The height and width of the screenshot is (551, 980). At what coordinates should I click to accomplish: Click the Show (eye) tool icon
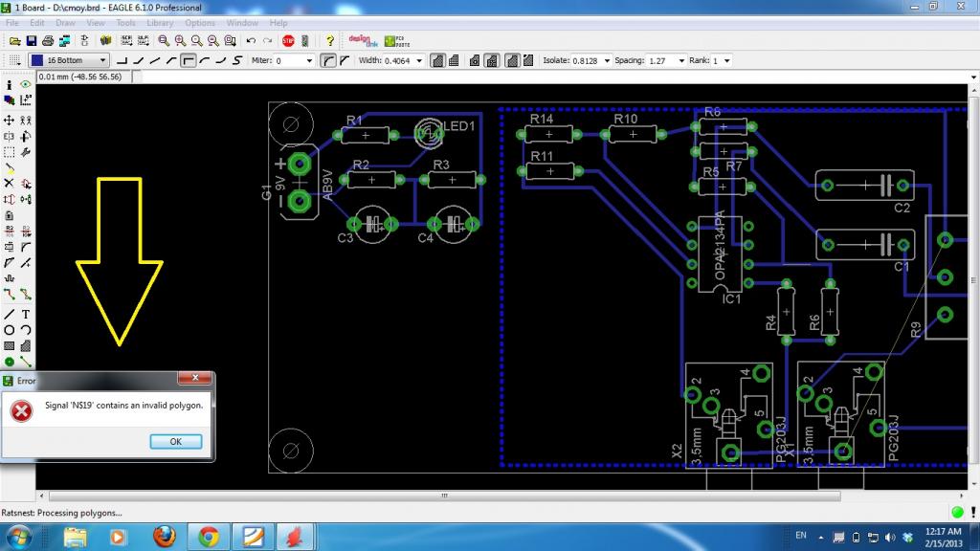coord(26,85)
